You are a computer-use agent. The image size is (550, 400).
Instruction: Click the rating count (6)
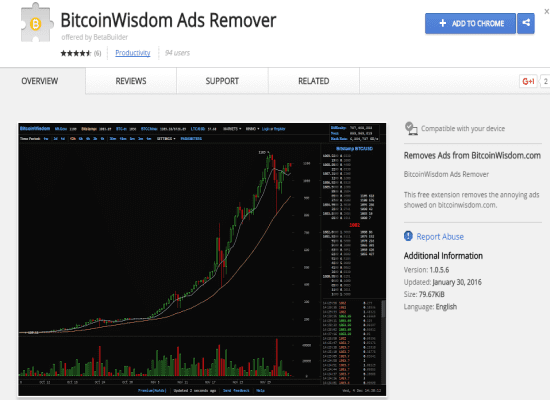(x=97, y=53)
